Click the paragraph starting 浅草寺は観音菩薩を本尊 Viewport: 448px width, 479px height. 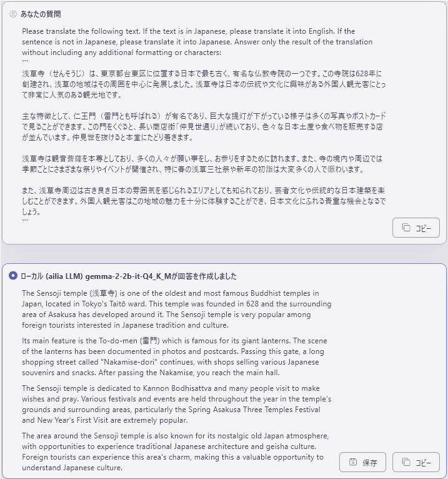click(x=202, y=164)
